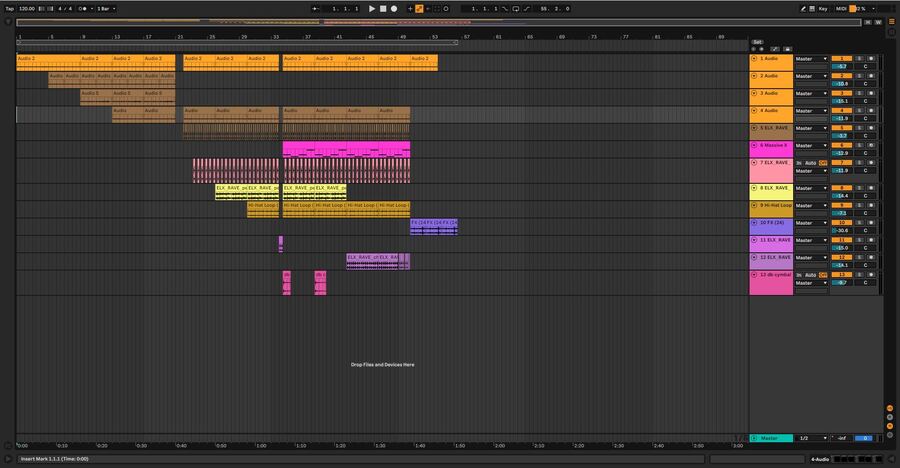Click the Stop transport button
Screen dimensions: 900x468
click(383, 9)
